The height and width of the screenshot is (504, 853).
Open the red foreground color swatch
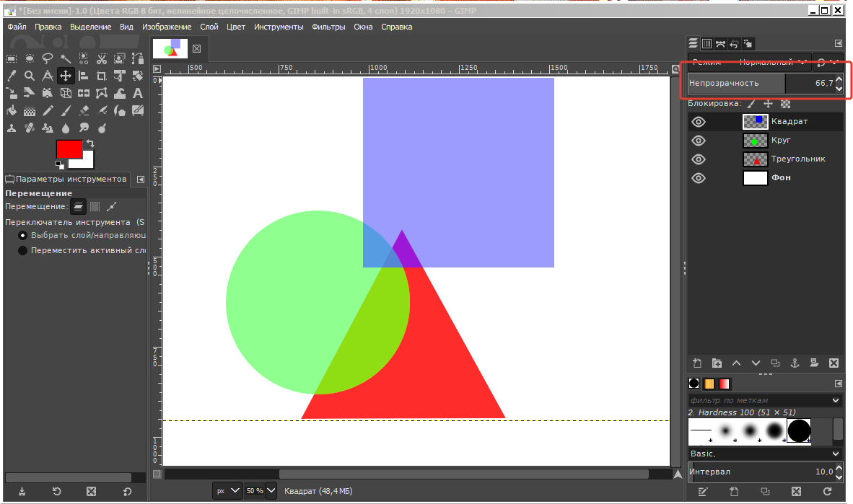[68, 149]
